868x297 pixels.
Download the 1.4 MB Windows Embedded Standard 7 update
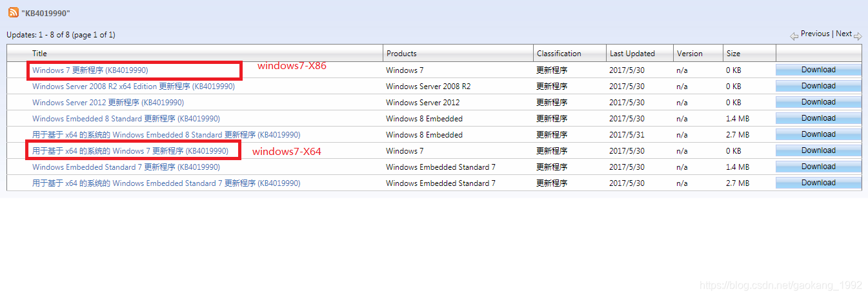coord(818,167)
